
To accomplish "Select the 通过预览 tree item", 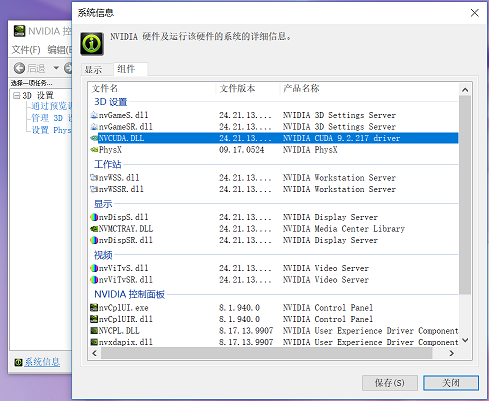I will (51, 106).
